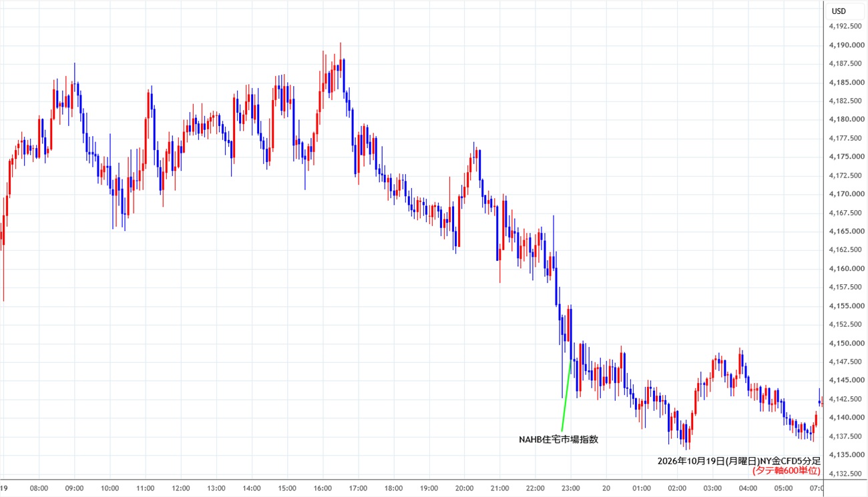This screenshot has width=868, height=497.
Task: Click the 19:00 time axis label
Action: tap(429, 488)
